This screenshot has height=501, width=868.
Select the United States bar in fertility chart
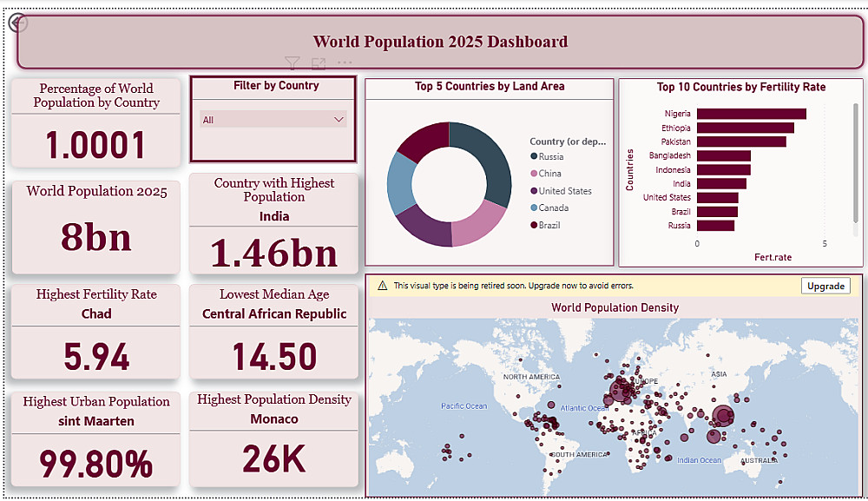click(x=718, y=198)
